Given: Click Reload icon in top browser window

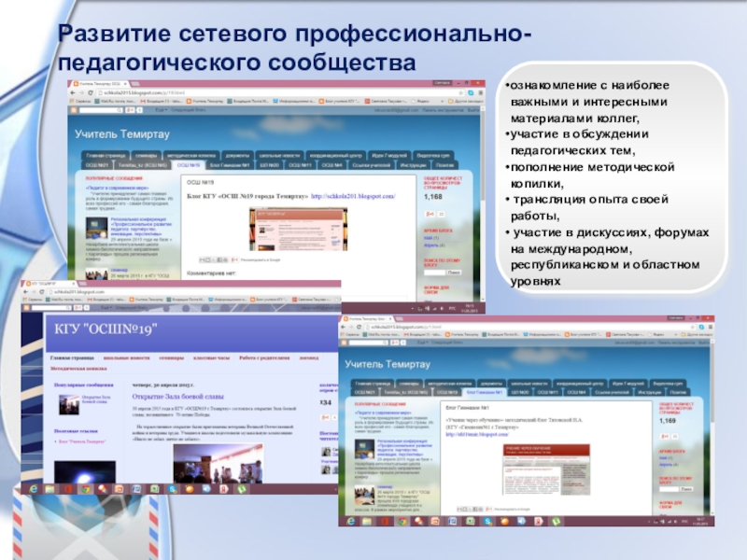Looking at the screenshot, I should [x=91, y=92].
